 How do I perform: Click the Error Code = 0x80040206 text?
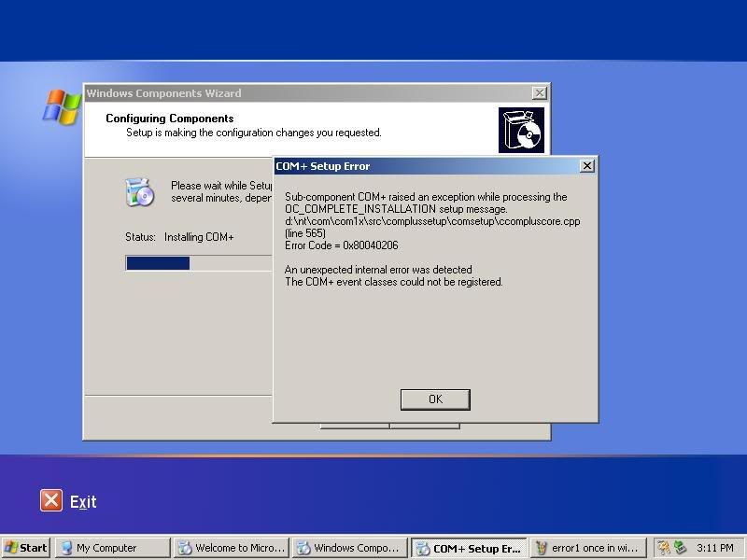click(x=341, y=245)
